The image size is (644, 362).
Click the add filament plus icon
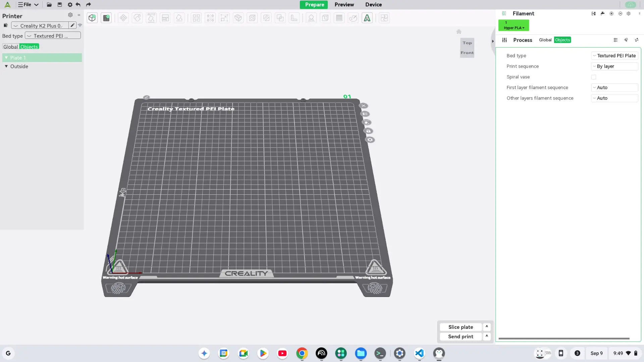click(611, 14)
